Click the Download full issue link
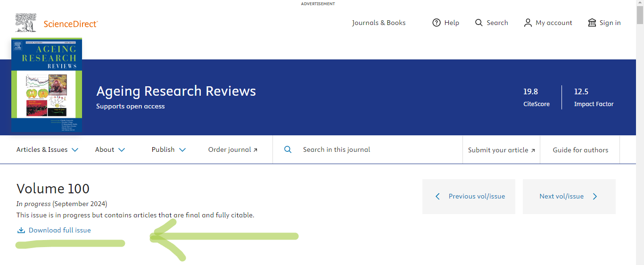The image size is (644, 265). click(x=59, y=230)
